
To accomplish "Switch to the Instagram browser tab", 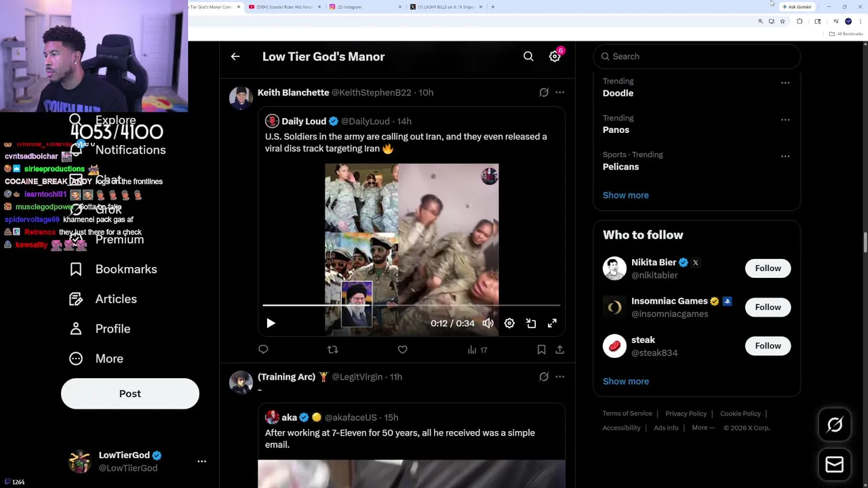I will pyautogui.click(x=366, y=7).
